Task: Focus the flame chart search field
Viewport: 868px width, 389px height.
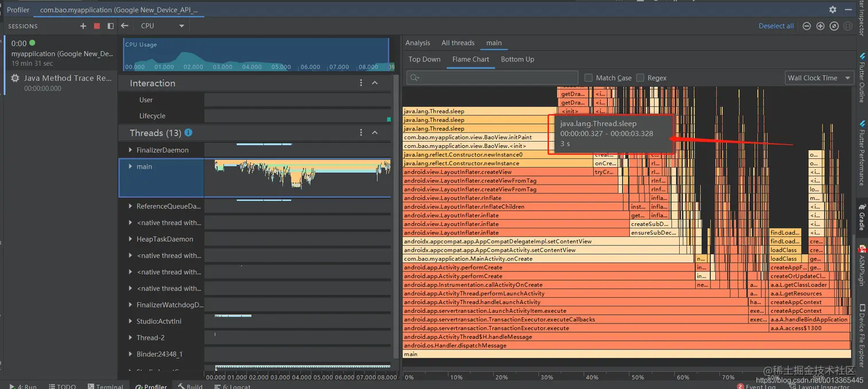Action: [492, 77]
